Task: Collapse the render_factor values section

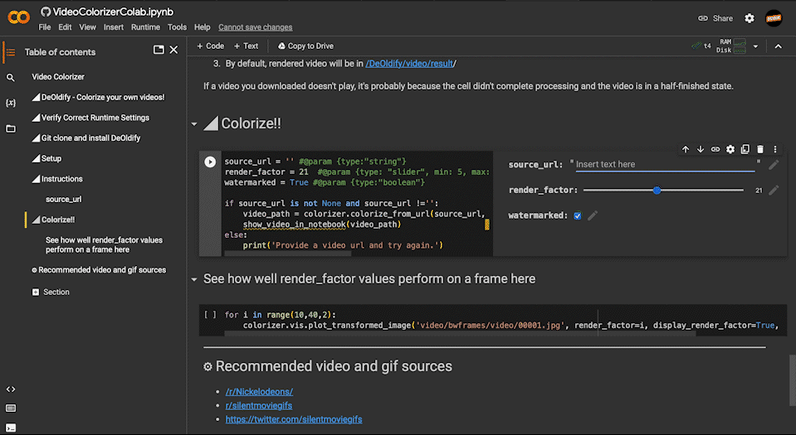Action: pos(194,279)
